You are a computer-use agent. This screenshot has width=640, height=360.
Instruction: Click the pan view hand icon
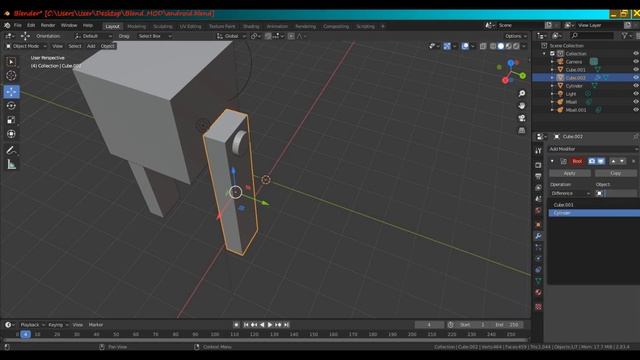click(522, 106)
